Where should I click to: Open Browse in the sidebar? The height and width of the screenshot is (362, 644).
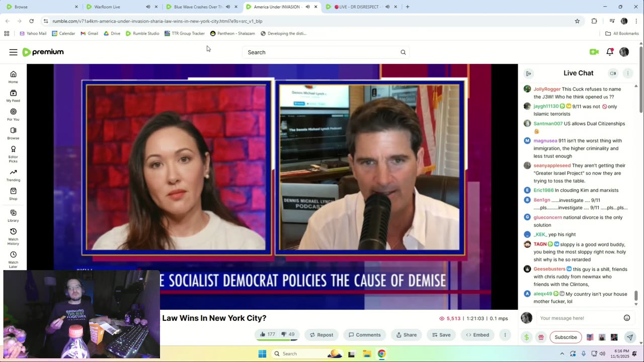coord(13,133)
